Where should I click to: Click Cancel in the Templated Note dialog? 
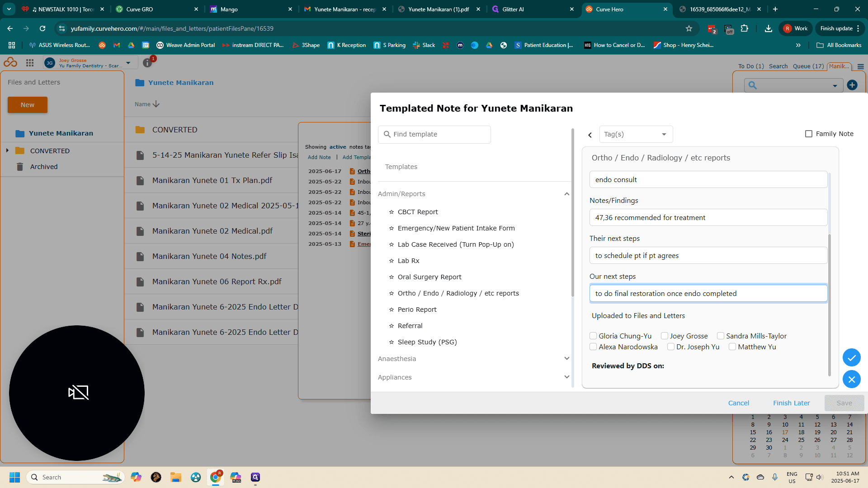pos(738,403)
